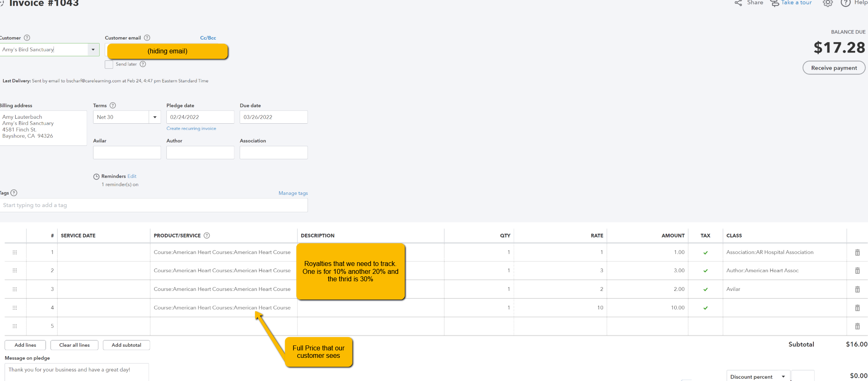This screenshot has width=868, height=381.
Task: Click the Terms help question mark icon
Action: 113,105
